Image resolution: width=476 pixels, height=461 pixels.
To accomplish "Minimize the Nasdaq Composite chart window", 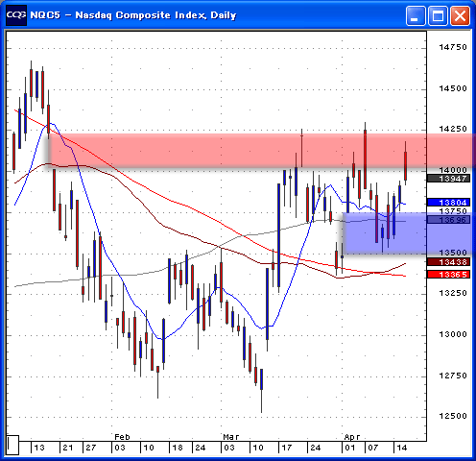I will coord(416,15).
